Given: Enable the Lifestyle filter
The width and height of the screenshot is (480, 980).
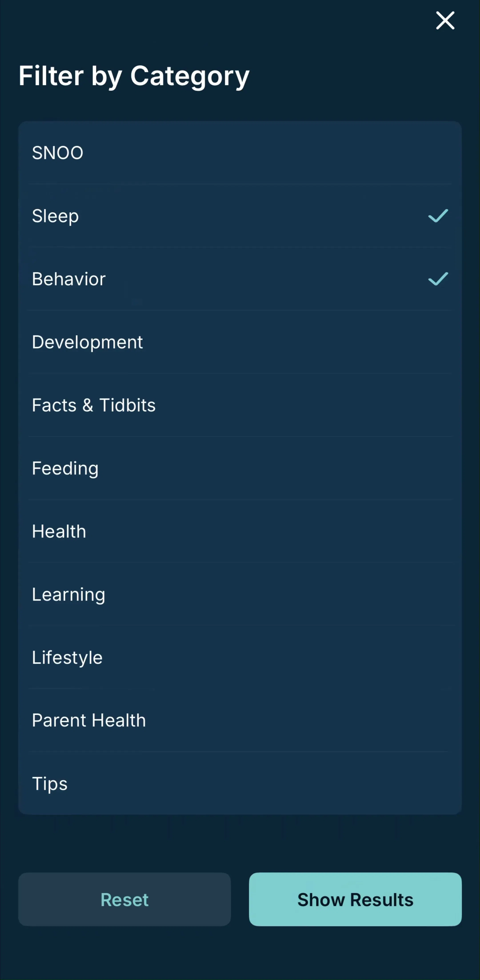Looking at the screenshot, I should click(240, 657).
